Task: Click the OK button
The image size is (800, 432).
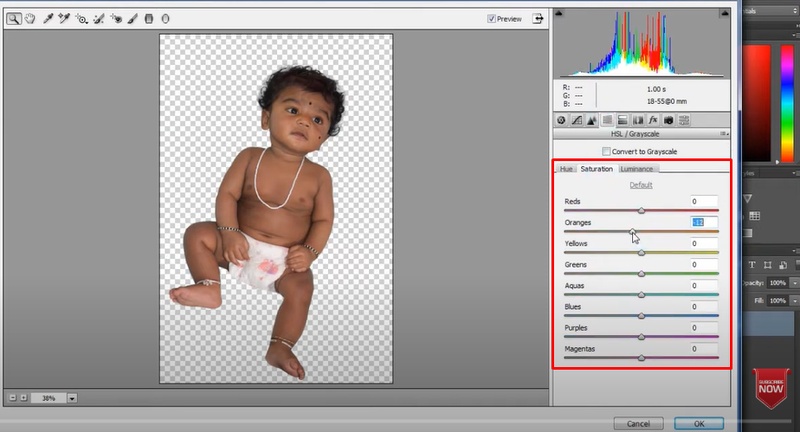Action: [698, 423]
